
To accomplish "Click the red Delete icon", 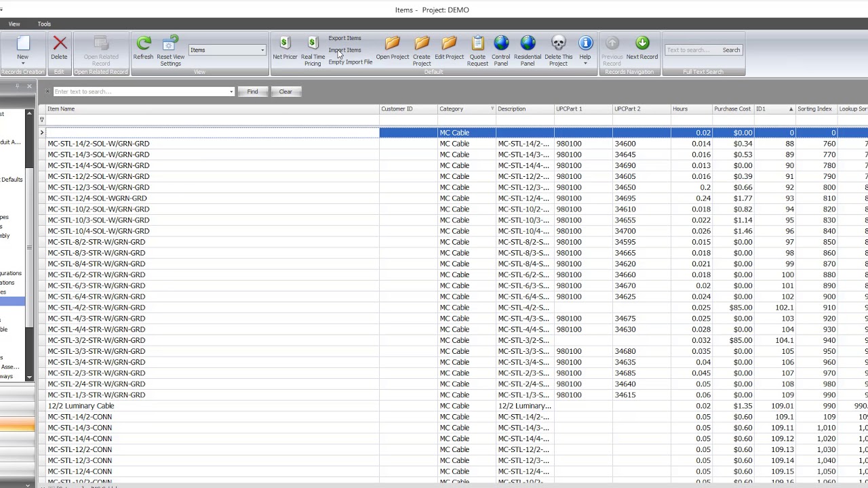I will coord(59,44).
